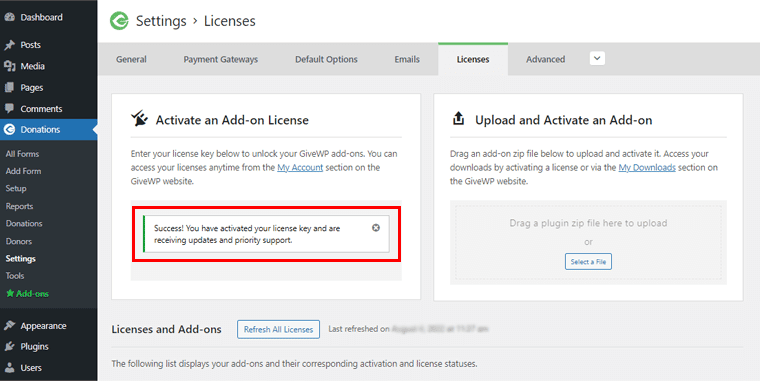
Task: Click Refresh All Licenses button
Action: pyautogui.click(x=278, y=329)
